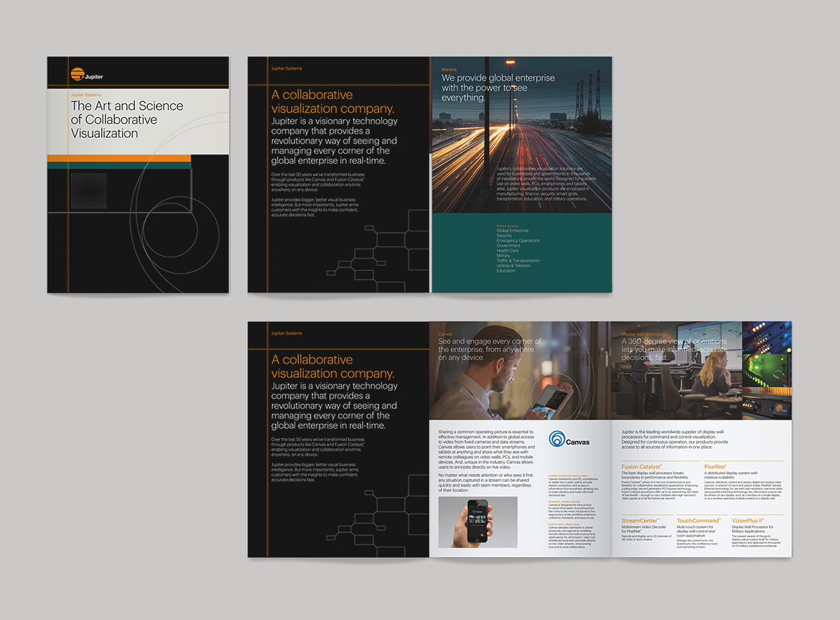Select the cover title "The Art and Science of Collaborative Visualization"

click(127, 119)
